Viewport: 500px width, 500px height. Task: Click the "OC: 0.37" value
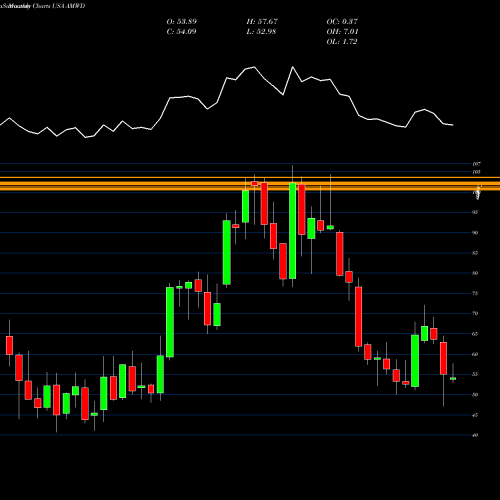coord(342,22)
